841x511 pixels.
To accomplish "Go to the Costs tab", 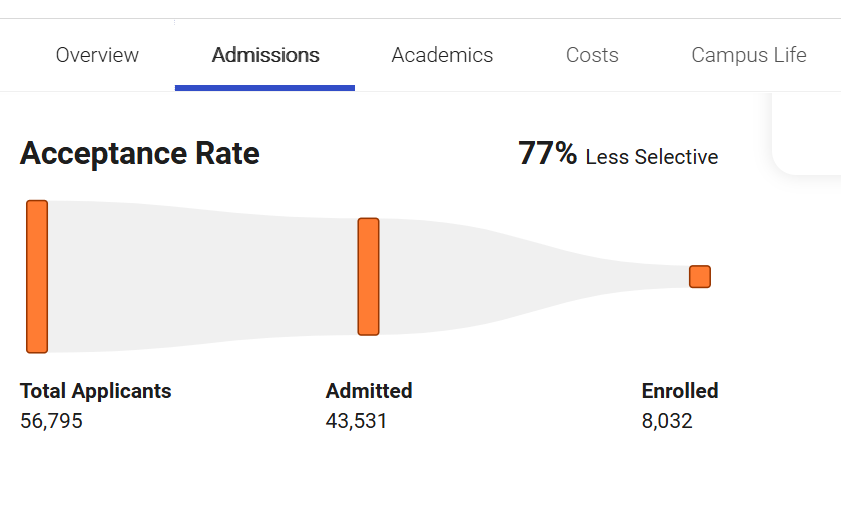I will click(x=592, y=55).
